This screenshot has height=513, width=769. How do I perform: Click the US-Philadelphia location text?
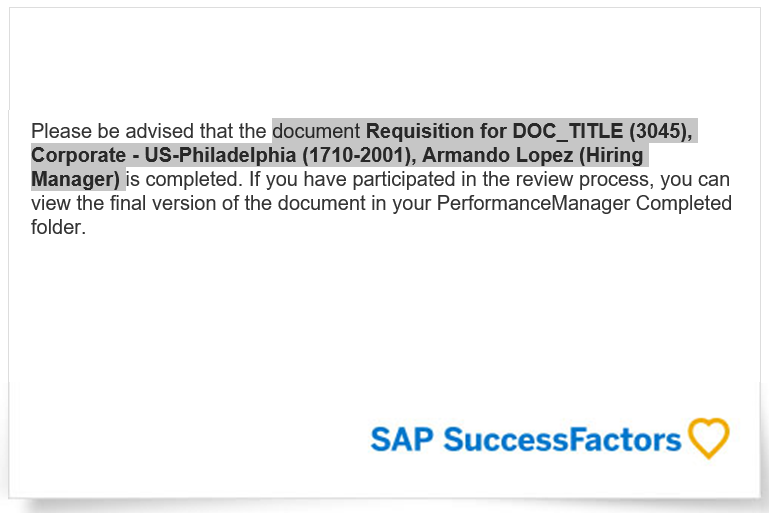coord(220,155)
